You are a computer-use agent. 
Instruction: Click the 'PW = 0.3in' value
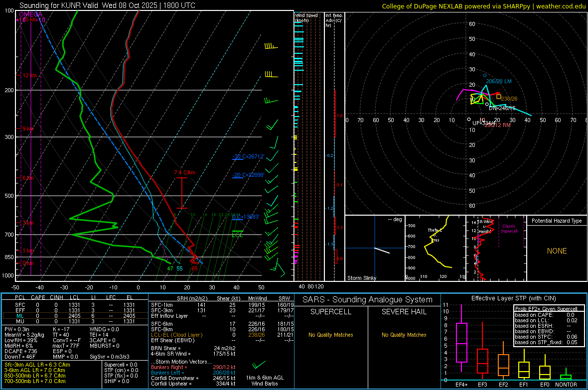[17, 329]
